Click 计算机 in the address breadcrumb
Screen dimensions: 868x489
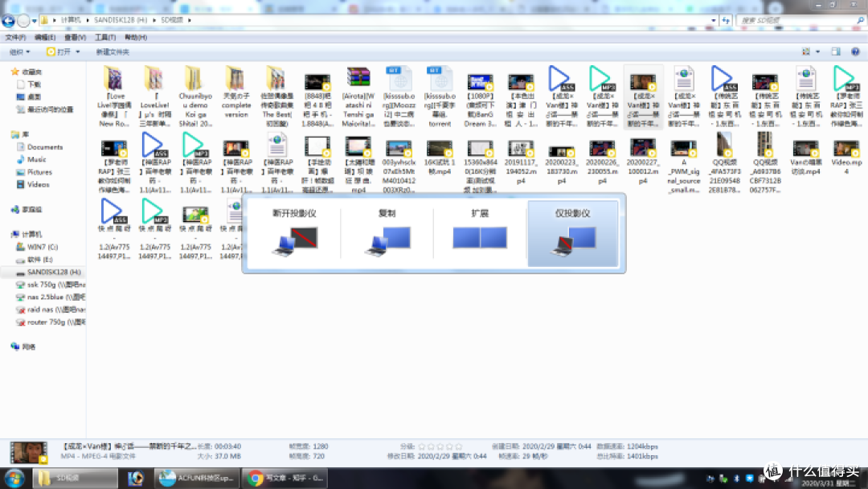[x=70, y=20]
